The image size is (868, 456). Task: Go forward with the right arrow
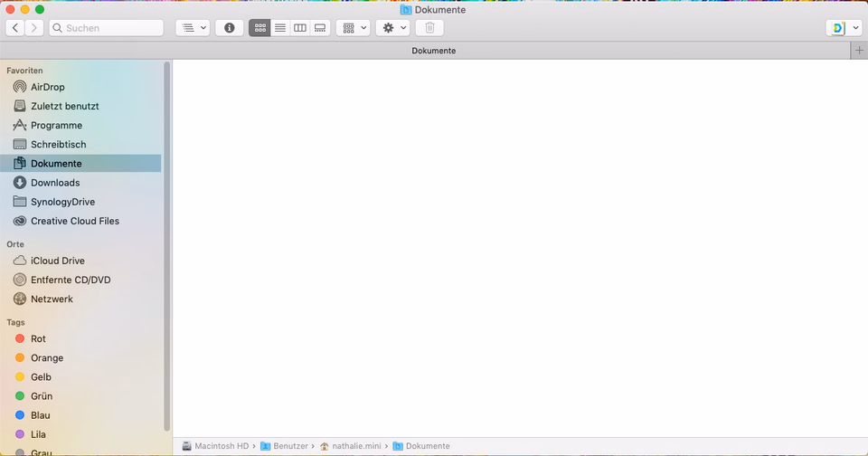[34, 28]
